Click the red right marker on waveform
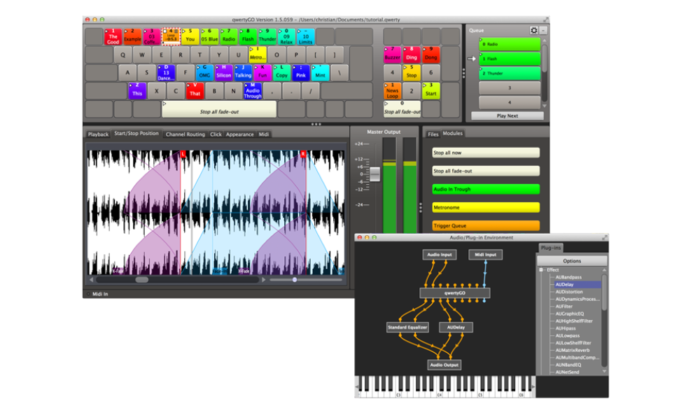The width and height of the screenshot is (700, 420). [x=303, y=154]
